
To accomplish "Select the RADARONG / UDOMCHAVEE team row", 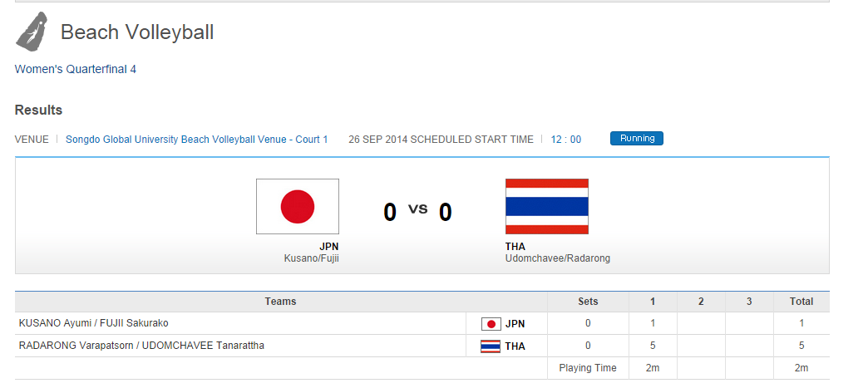I will coord(141,346).
